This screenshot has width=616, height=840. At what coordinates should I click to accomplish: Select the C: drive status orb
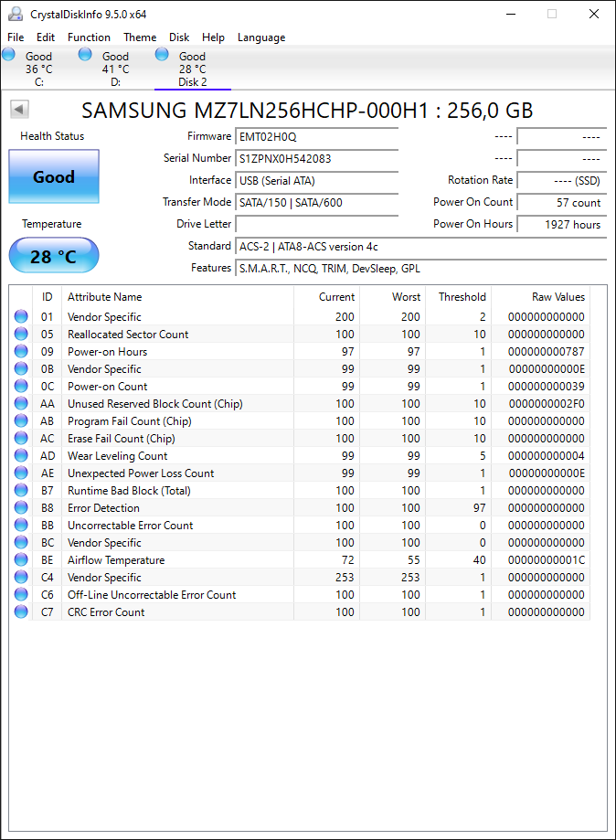(8, 54)
